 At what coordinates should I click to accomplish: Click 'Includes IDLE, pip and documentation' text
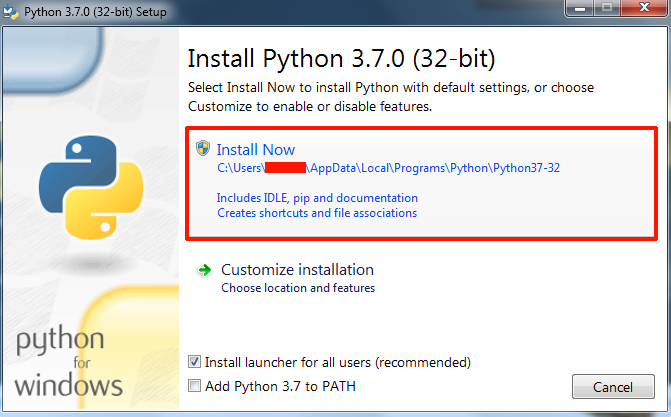317,198
